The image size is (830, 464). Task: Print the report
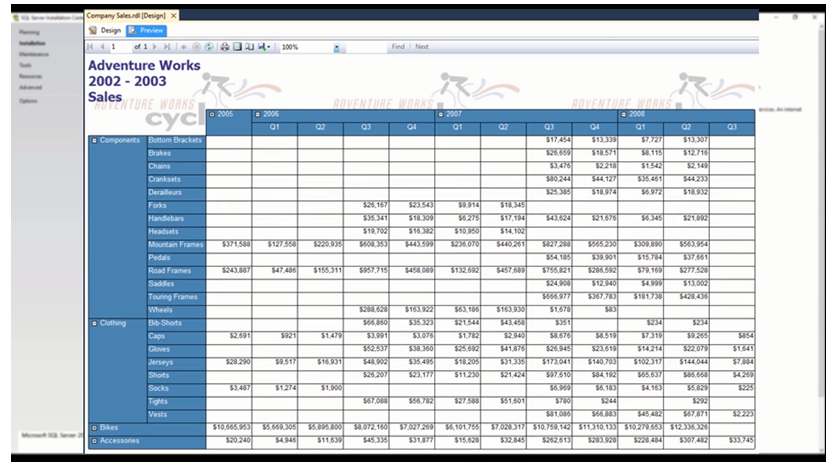pyautogui.click(x=224, y=47)
